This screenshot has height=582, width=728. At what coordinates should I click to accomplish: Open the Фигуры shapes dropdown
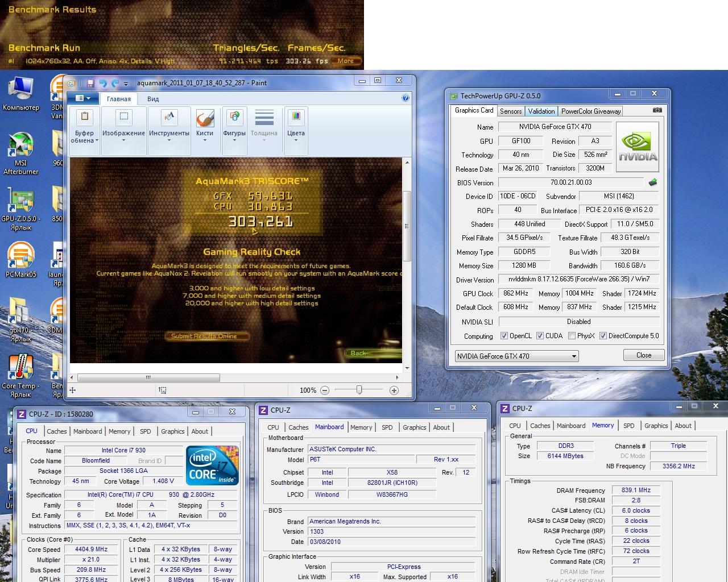pyautogui.click(x=234, y=131)
